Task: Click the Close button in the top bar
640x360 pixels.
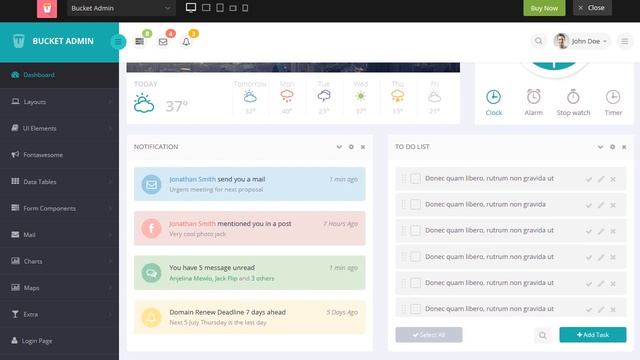Action: click(x=592, y=8)
